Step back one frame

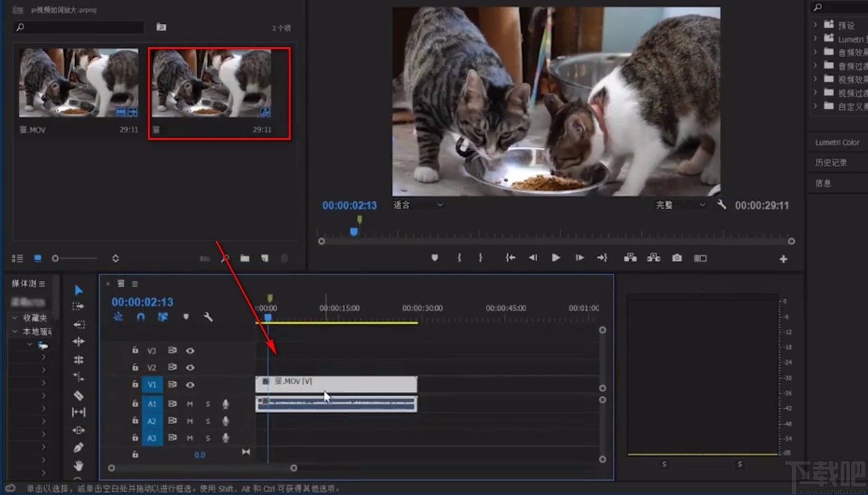(533, 258)
